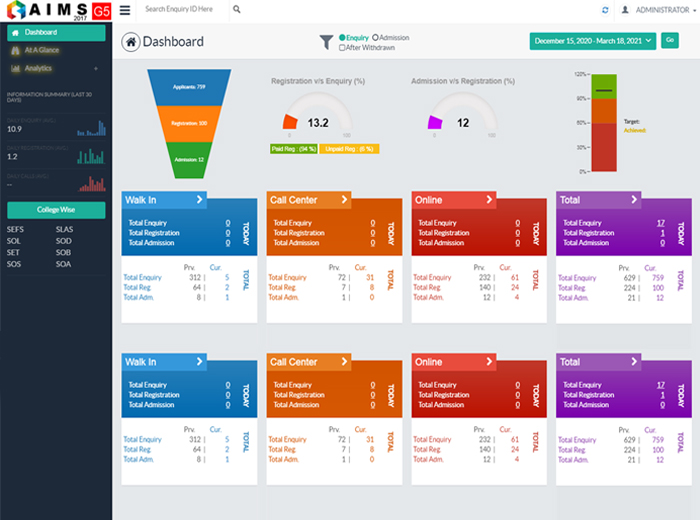The image size is (700, 520).
Task: Expand the lower Total card arrow
Action: click(x=634, y=362)
